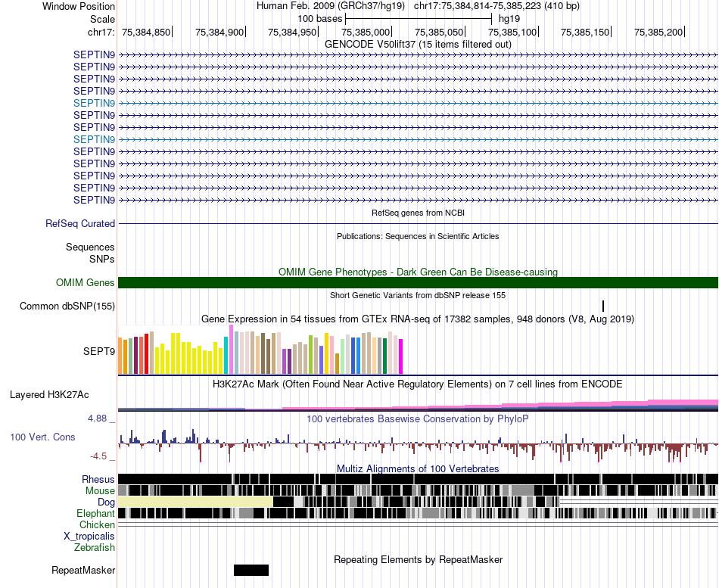Click the Chicken alignment row label
The image size is (719, 588).
(x=97, y=524)
